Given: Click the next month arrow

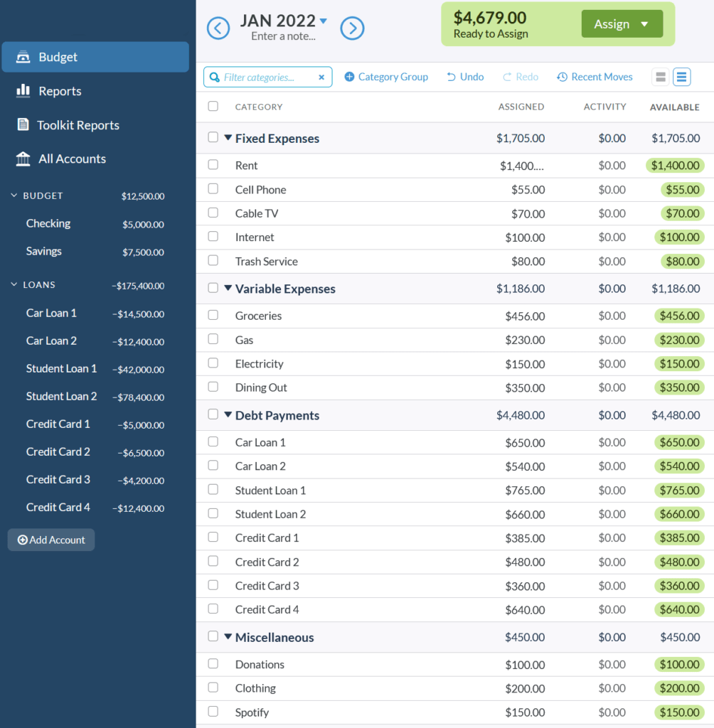Looking at the screenshot, I should 352,29.
